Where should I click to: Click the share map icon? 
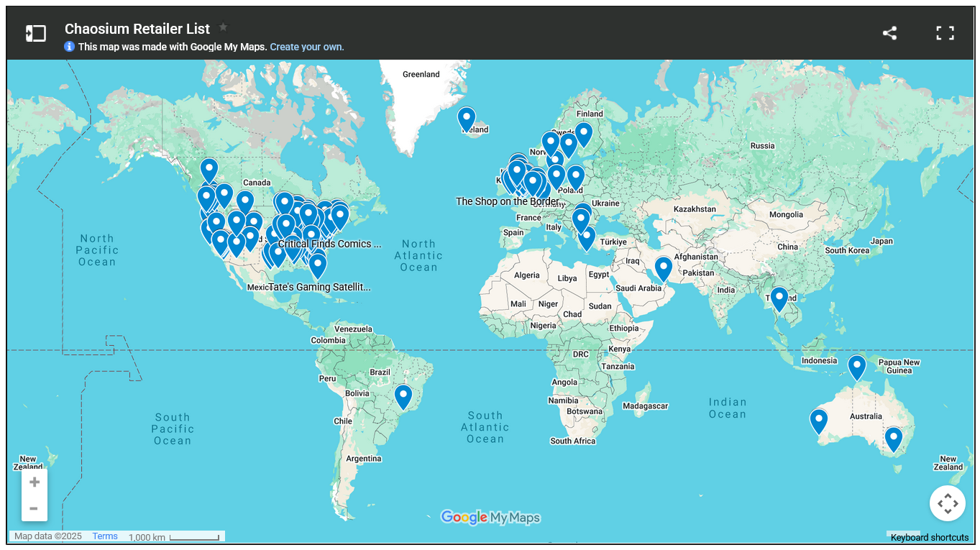click(889, 33)
